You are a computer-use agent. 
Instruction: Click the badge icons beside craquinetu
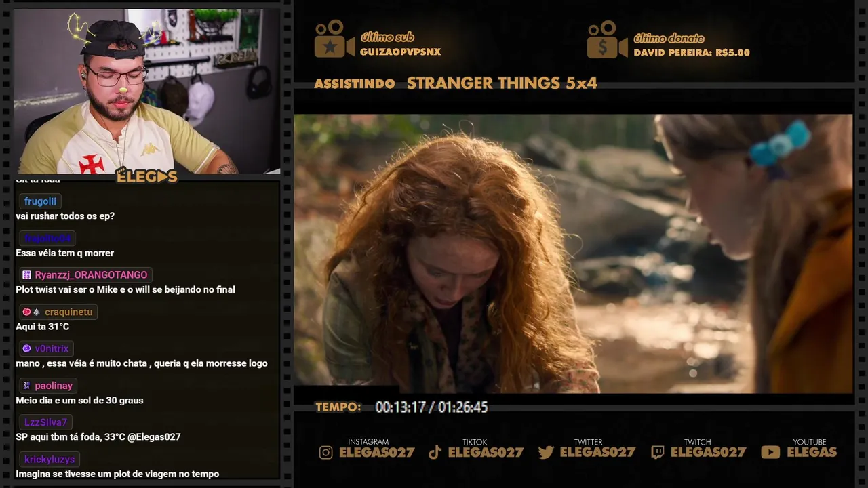pos(32,312)
